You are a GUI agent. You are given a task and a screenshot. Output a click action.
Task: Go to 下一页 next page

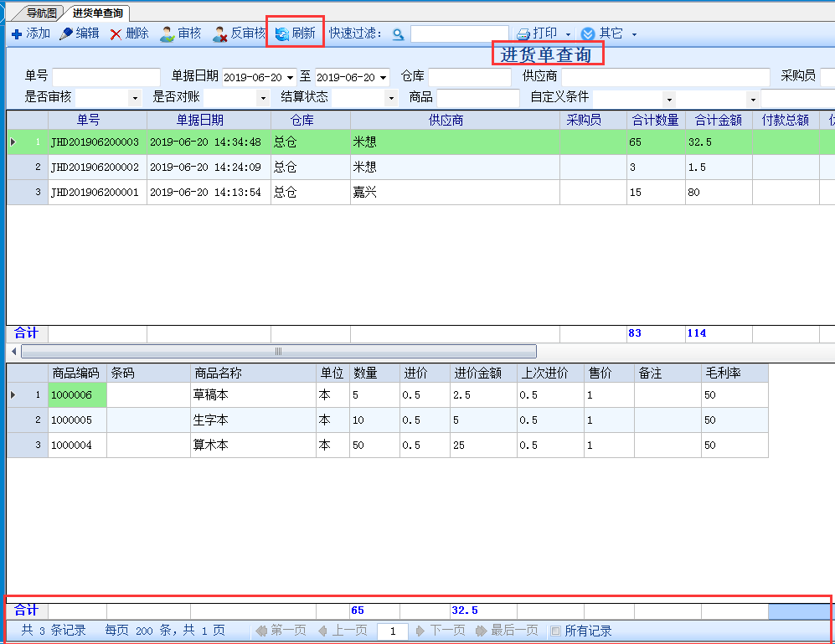(440, 631)
